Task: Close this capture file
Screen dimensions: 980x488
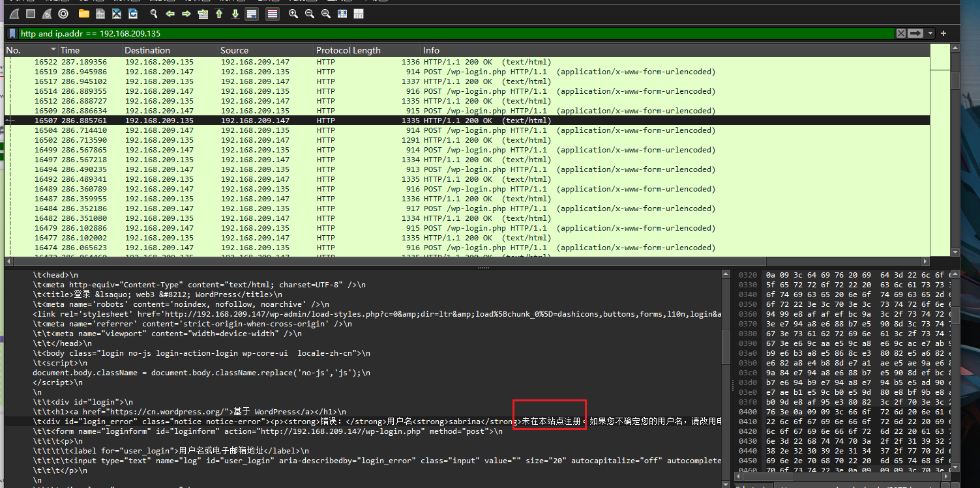Action: point(117,14)
